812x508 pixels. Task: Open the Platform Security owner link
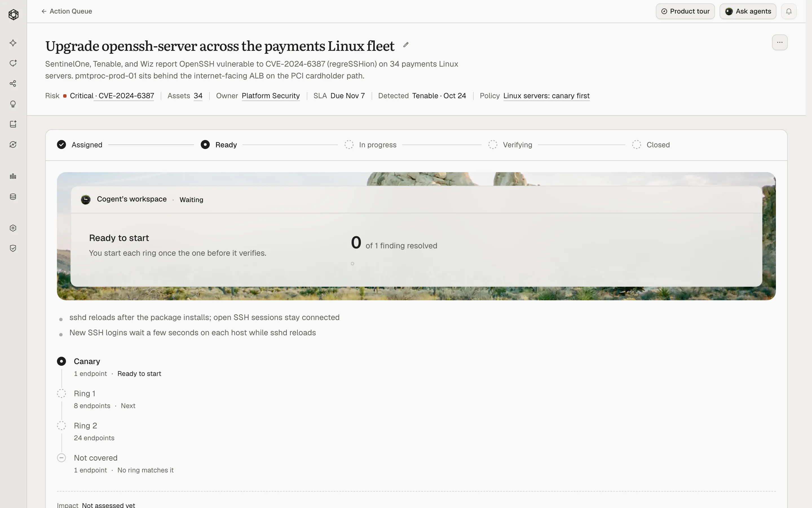pyautogui.click(x=271, y=96)
